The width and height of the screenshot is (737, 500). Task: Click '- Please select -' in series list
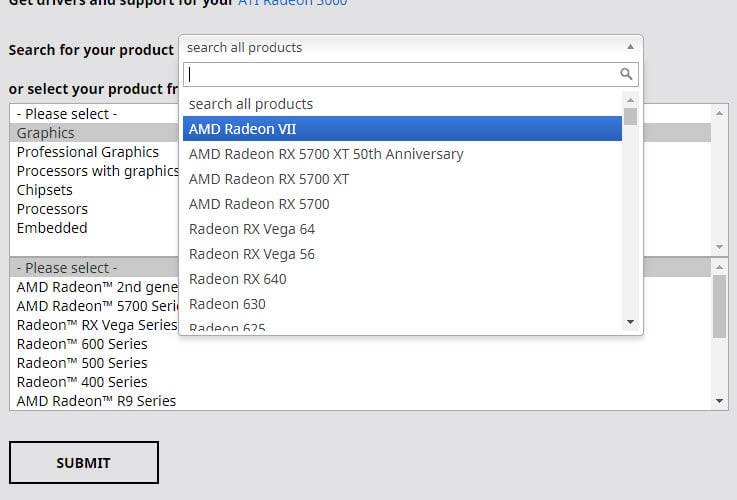pyautogui.click(x=96, y=268)
